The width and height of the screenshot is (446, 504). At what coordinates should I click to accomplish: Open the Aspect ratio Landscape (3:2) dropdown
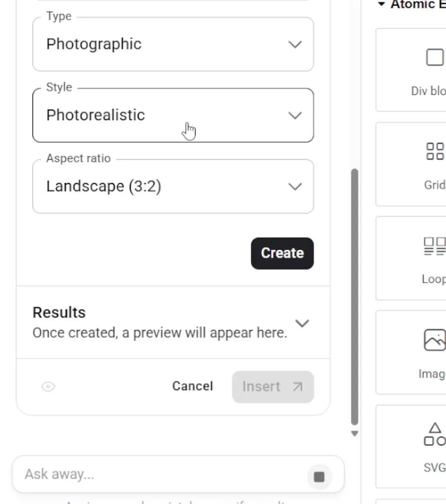pos(173,186)
